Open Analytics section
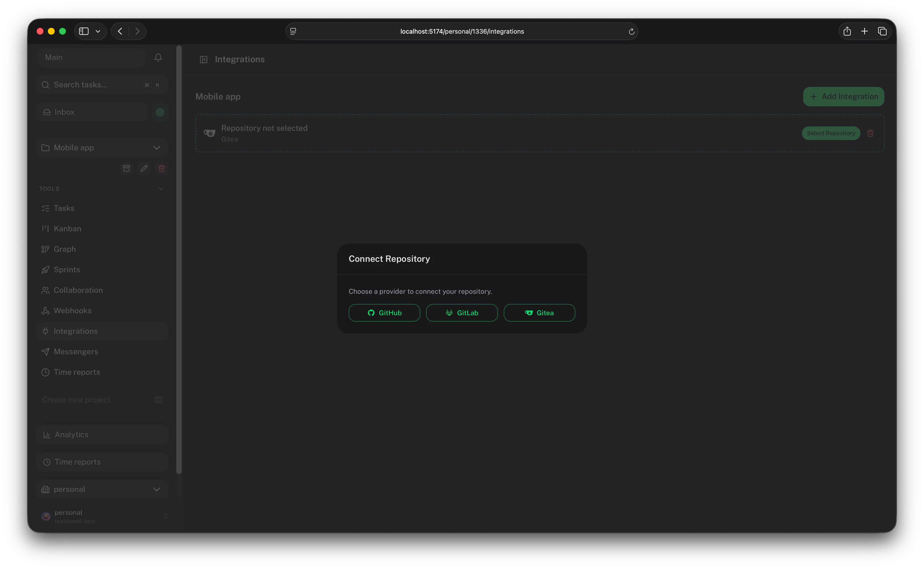924x569 pixels. 102,435
